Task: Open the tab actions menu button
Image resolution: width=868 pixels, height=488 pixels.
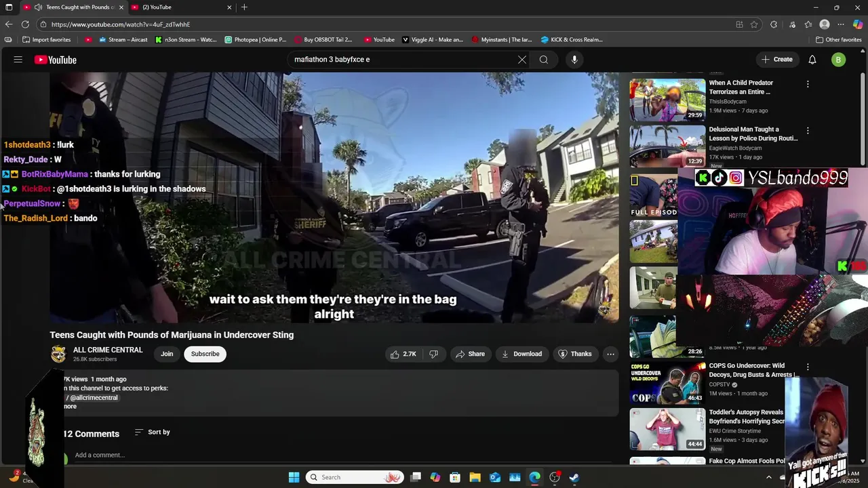Action: click(9, 7)
